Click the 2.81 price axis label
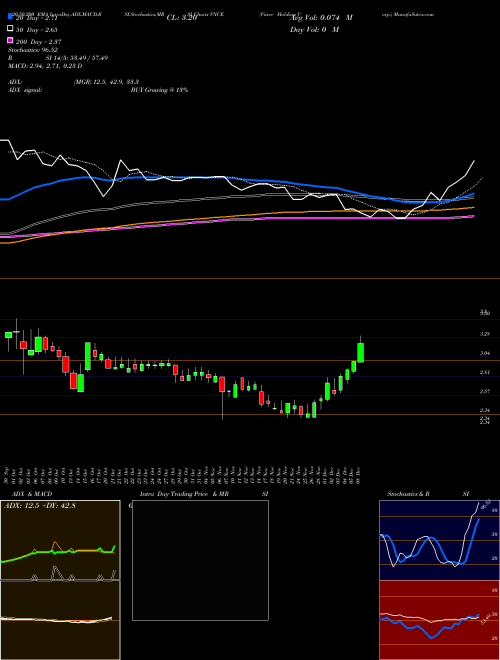The image size is (500, 660). coord(485,373)
